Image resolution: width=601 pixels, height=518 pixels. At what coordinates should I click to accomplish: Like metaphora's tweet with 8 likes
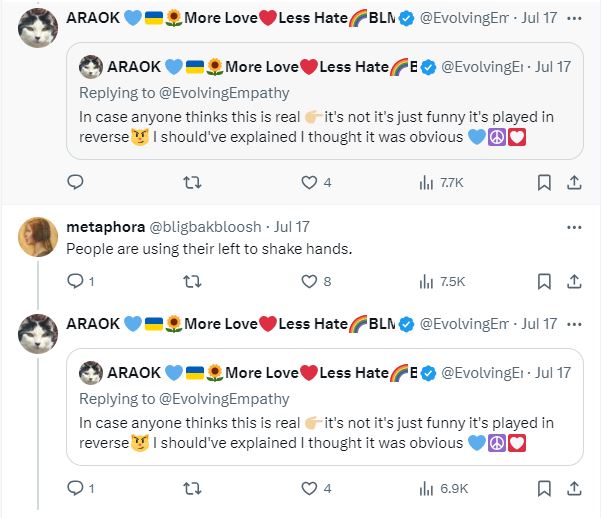point(311,282)
